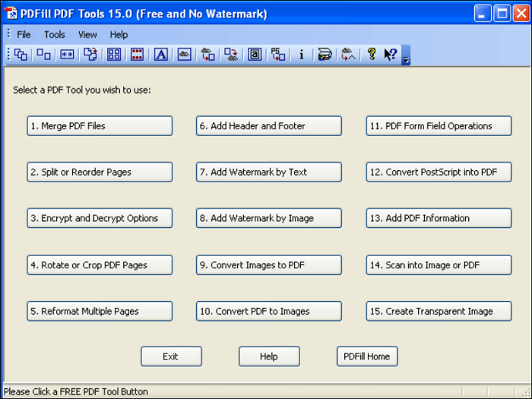Click the Images to PDF toolbar icon

click(207, 54)
